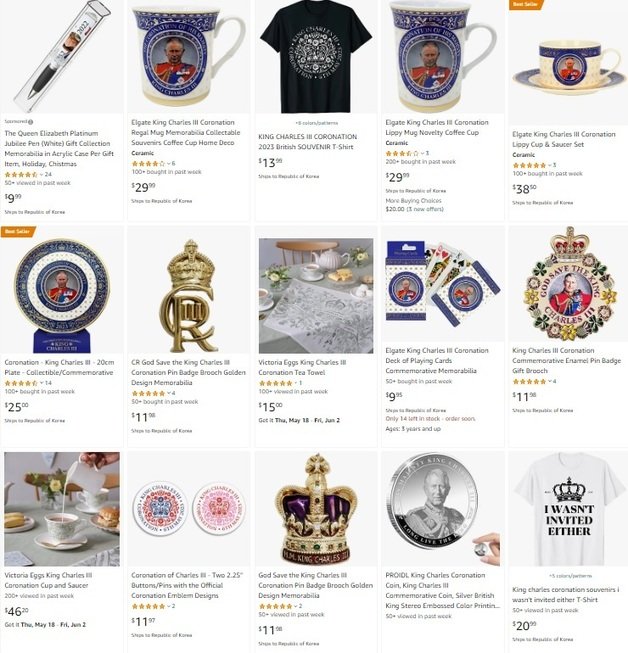The image size is (628, 653).
Task: Open 'KING CHARLES III CORONATION 2023 British SOUVENIR T-Shirt' title
Action: click(x=307, y=142)
